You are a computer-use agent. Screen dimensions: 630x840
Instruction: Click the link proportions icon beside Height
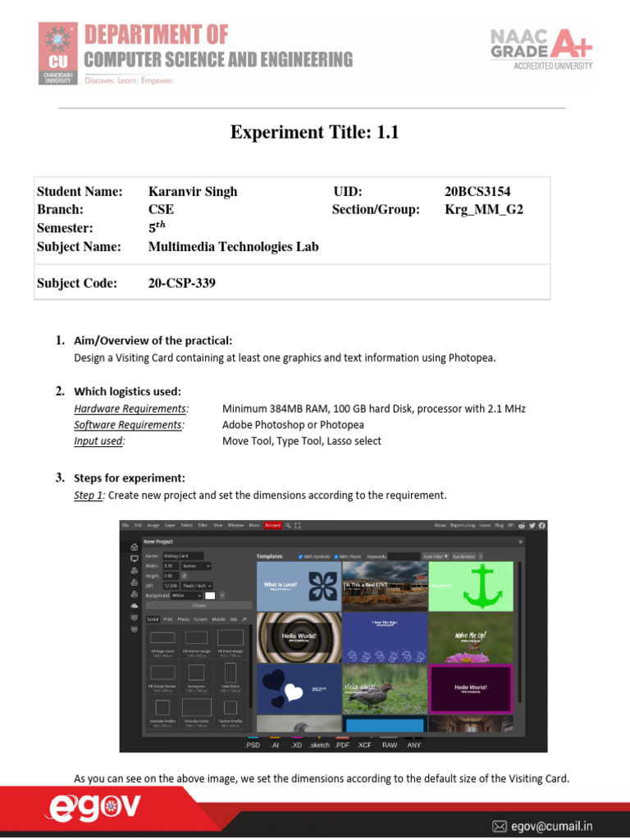point(185,576)
